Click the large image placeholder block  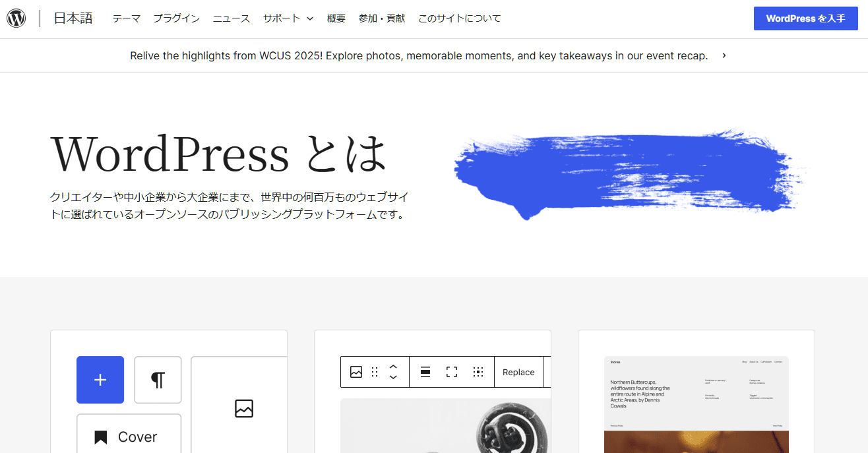(243, 409)
